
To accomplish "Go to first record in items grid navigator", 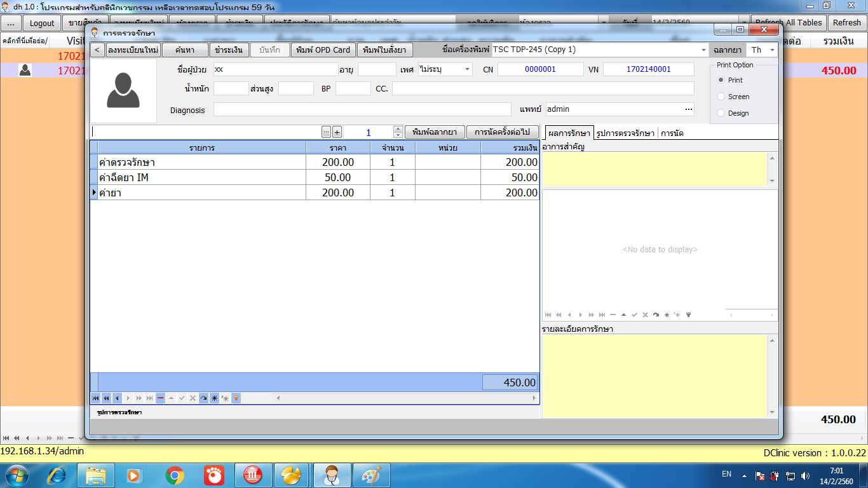I will tap(96, 398).
